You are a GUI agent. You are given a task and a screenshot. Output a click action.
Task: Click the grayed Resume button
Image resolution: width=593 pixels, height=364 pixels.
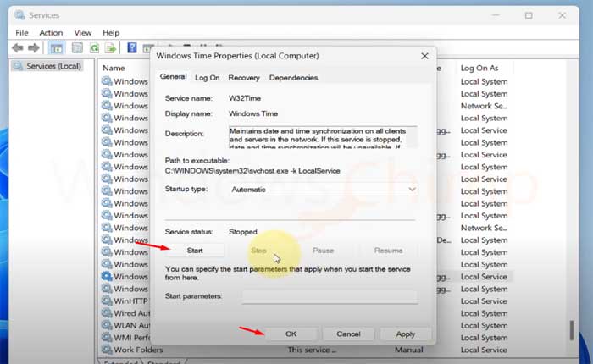pos(388,251)
